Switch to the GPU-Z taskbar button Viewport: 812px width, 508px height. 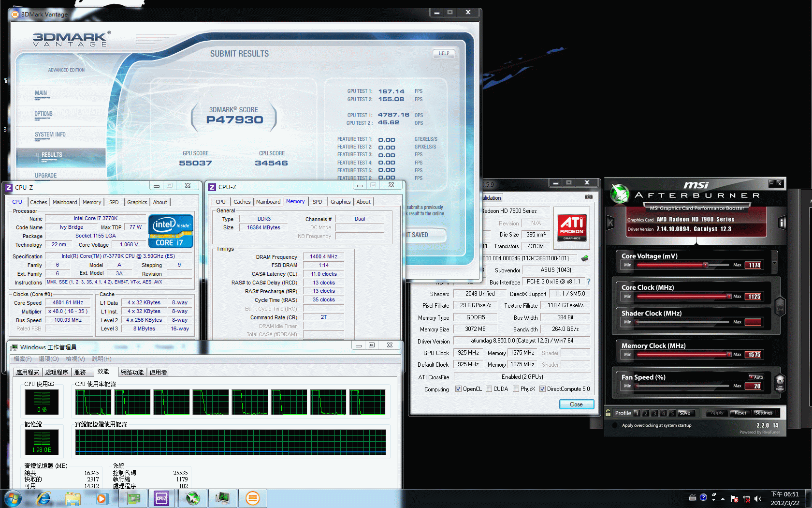(x=133, y=498)
